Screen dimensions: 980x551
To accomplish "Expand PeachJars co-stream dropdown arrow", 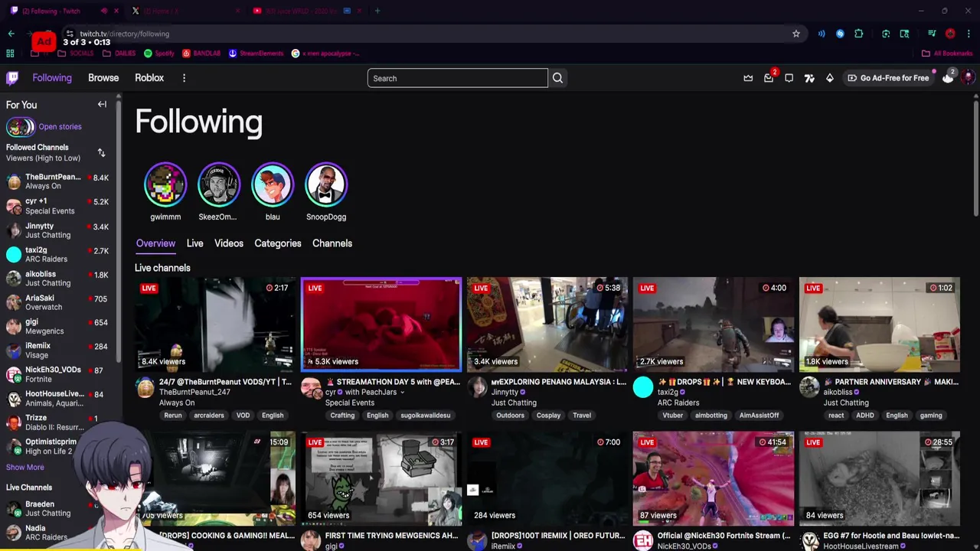I will click(x=403, y=393).
